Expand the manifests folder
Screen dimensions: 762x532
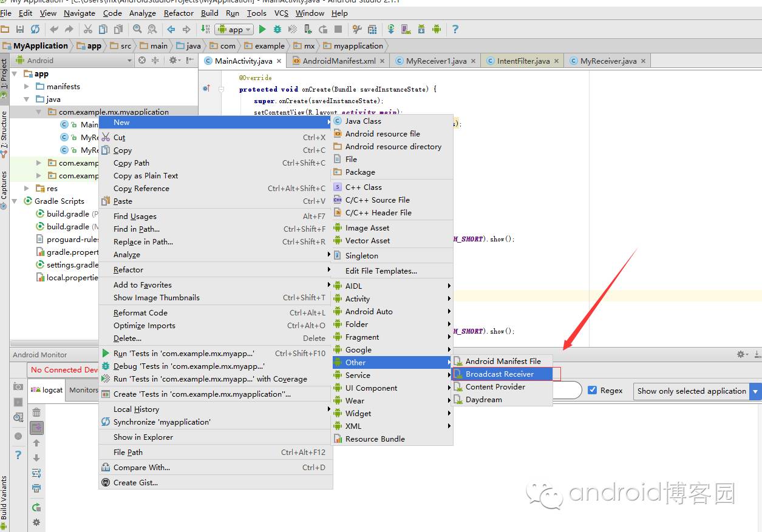(x=27, y=86)
